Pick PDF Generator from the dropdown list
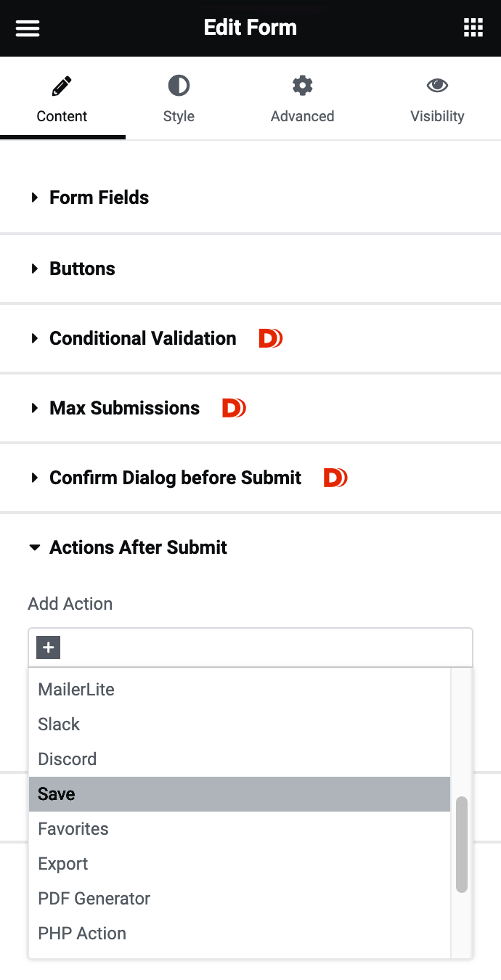The image size is (501, 980). pos(94,899)
